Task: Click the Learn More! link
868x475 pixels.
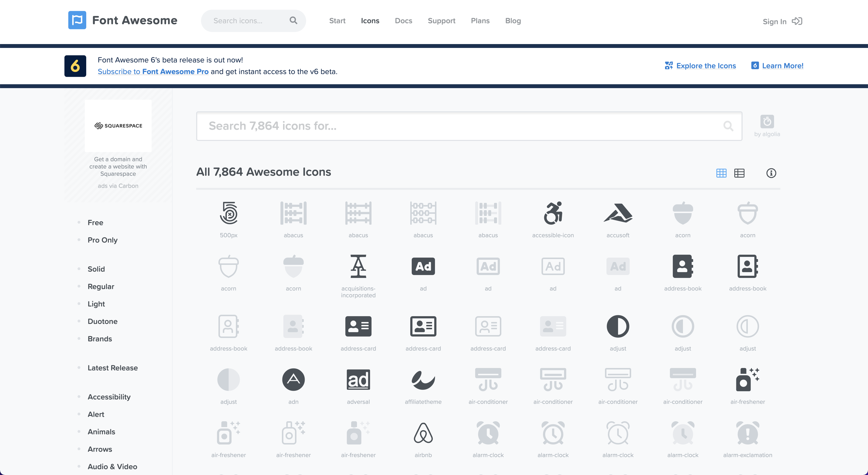Action: tap(783, 66)
